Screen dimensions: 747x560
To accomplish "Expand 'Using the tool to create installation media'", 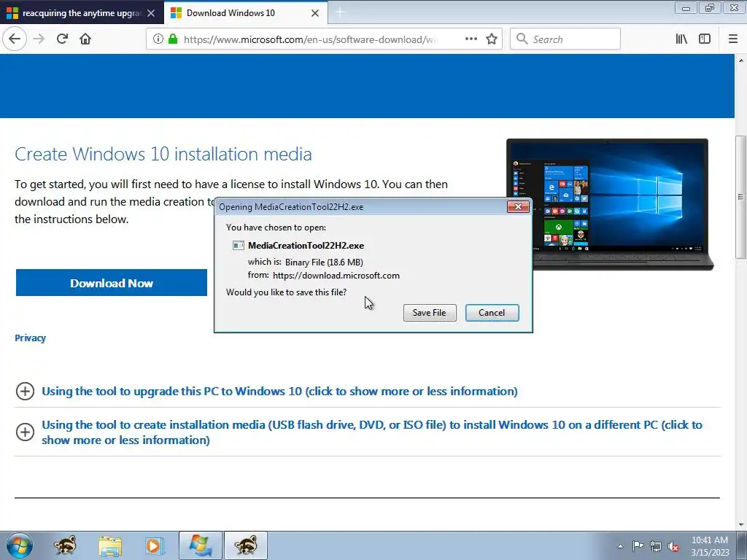I will pyautogui.click(x=371, y=432).
